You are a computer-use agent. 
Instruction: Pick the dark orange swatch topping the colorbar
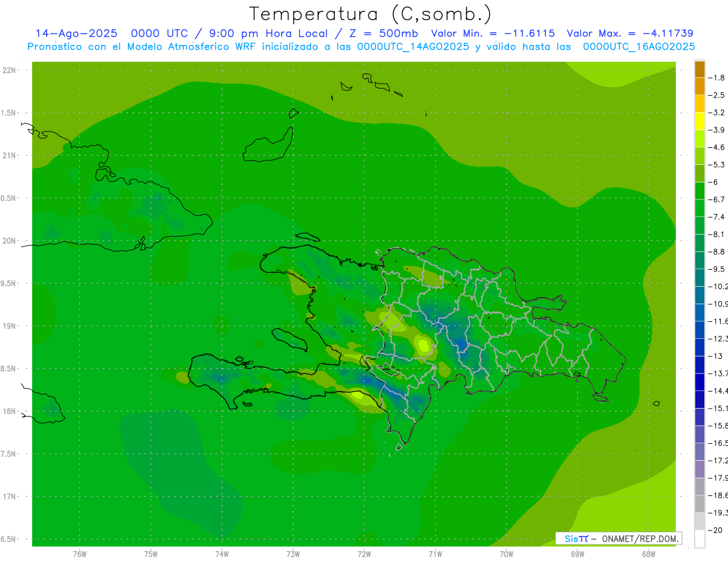point(699,69)
